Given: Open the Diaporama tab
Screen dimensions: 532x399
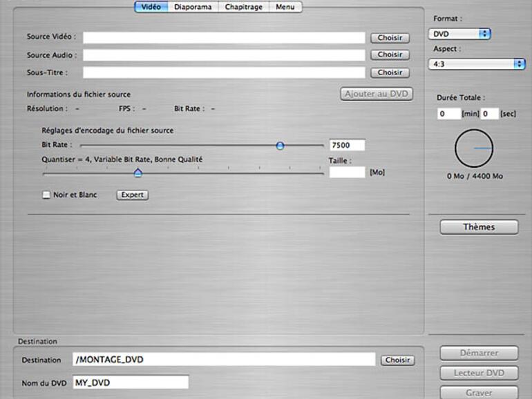Looking at the screenshot, I should pyautogui.click(x=193, y=7).
